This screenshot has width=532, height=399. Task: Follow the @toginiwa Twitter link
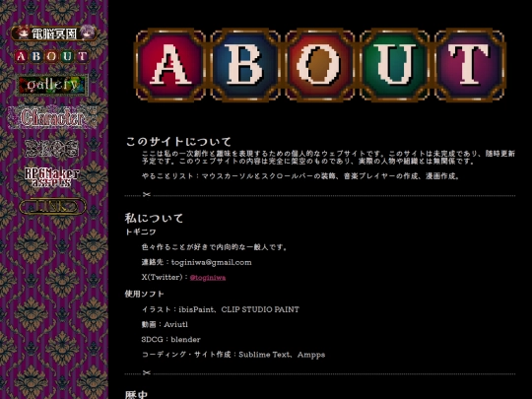(208, 278)
